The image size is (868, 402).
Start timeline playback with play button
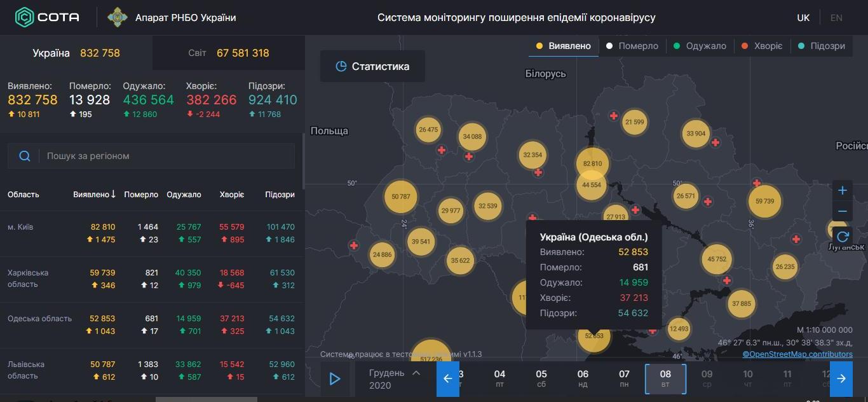coord(335,379)
